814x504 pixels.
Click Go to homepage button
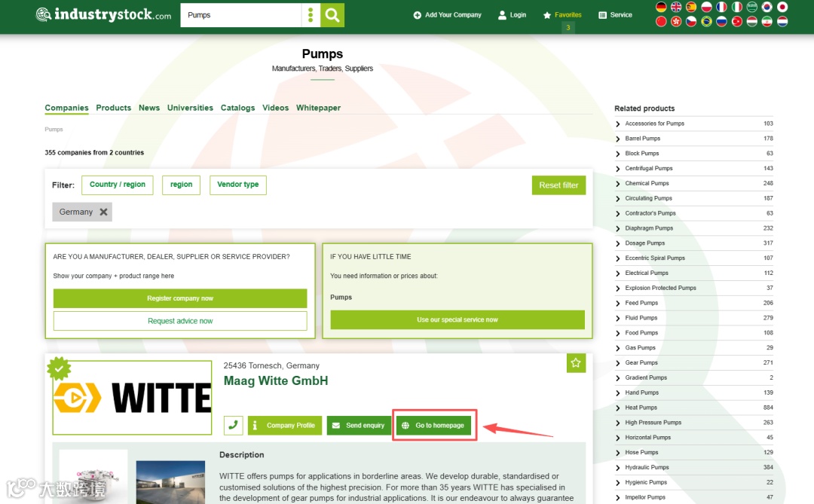pyautogui.click(x=434, y=425)
